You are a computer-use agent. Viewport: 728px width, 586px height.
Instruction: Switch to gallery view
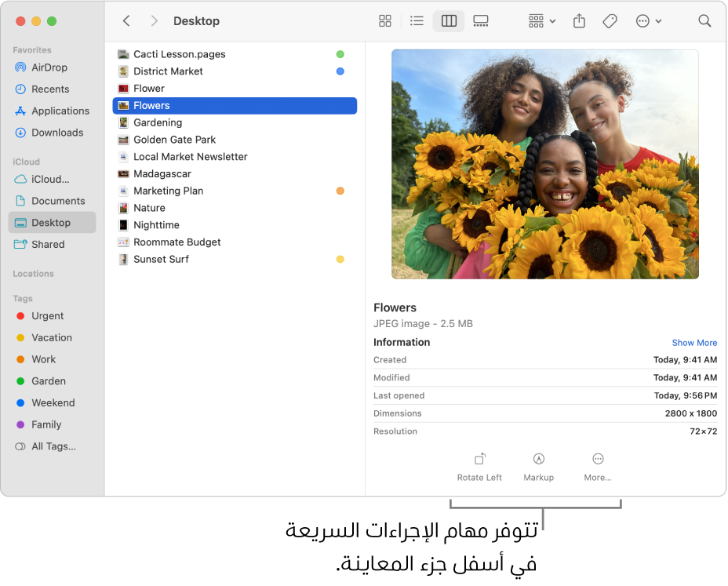tap(481, 21)
